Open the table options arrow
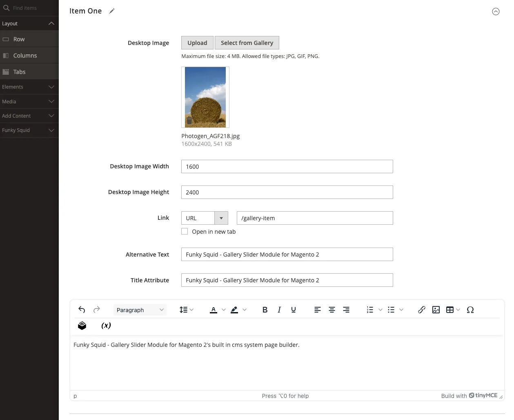The width and height of the screenshot is (514, 420). point(458,310)
